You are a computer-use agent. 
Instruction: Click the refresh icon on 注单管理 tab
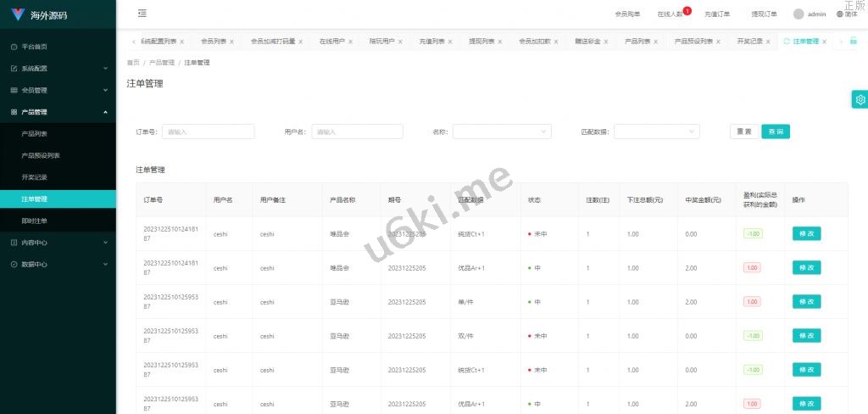787,41
